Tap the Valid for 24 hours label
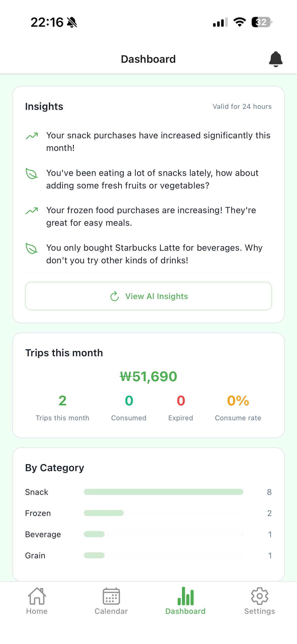This screenshot has height=644, width=297. click(242, 107)
